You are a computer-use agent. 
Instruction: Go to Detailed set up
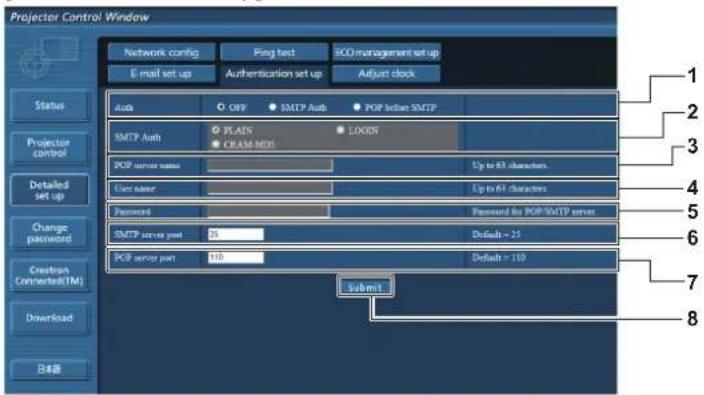pyautogui.click(x=49, y=190)
